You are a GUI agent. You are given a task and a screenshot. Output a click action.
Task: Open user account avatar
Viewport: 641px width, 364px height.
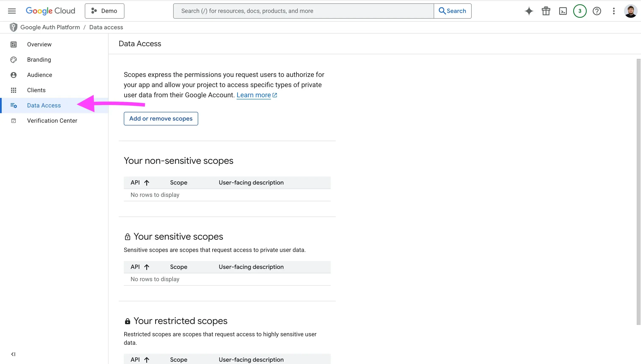point(630,11)
